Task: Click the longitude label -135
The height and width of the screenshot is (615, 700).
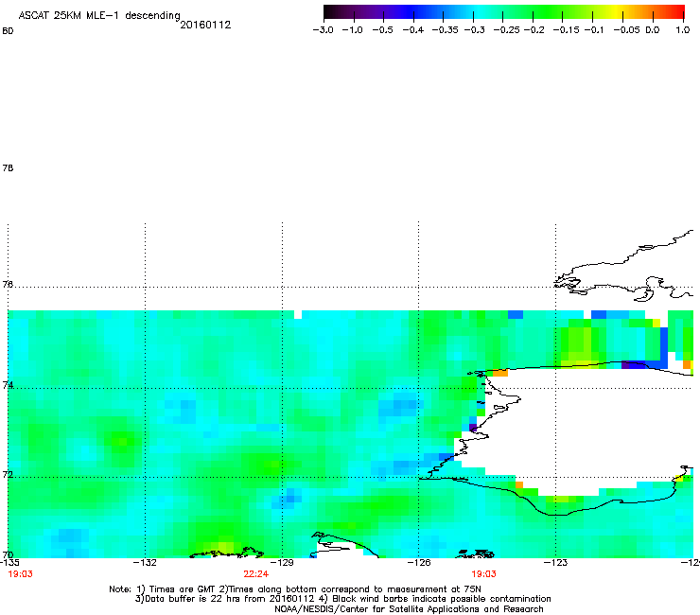Action: pos(9,562)
